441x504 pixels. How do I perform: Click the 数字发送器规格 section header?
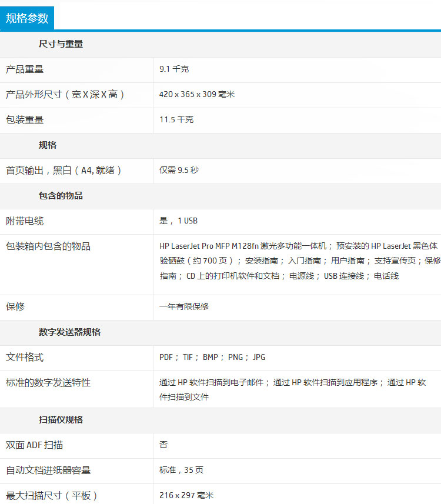[x=69, y=332]
